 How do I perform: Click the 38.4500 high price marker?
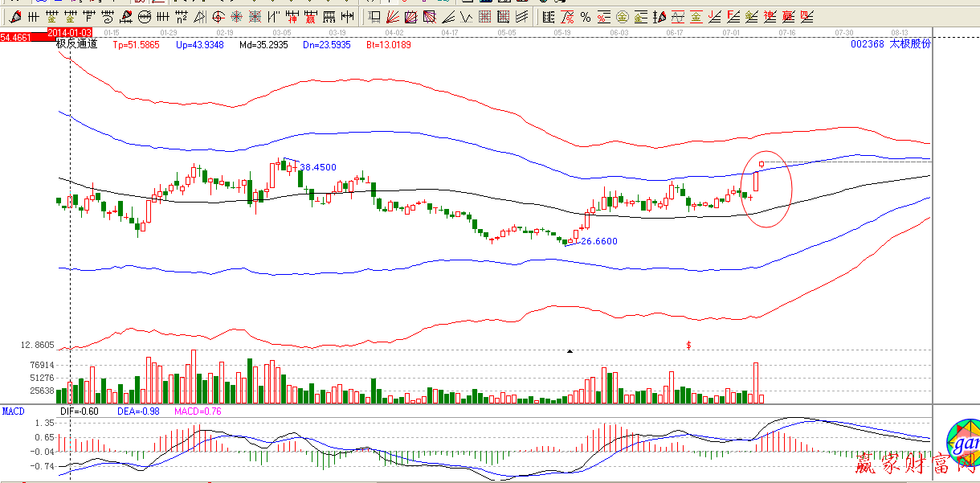click(x=317, y=167)
